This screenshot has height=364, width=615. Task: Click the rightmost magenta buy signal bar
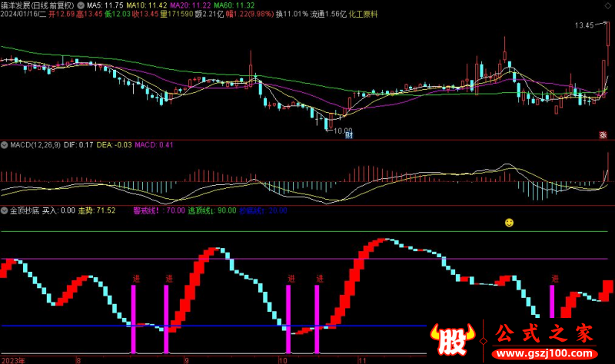pos(552,301)
